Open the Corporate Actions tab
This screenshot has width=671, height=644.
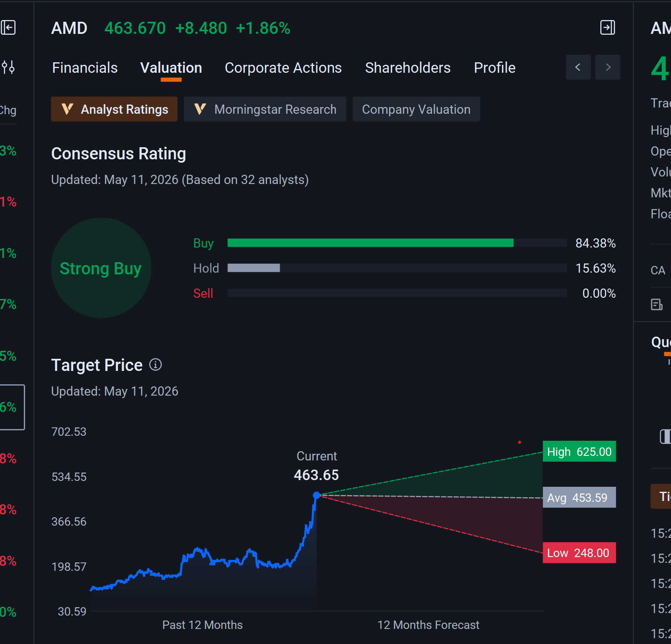283,68
